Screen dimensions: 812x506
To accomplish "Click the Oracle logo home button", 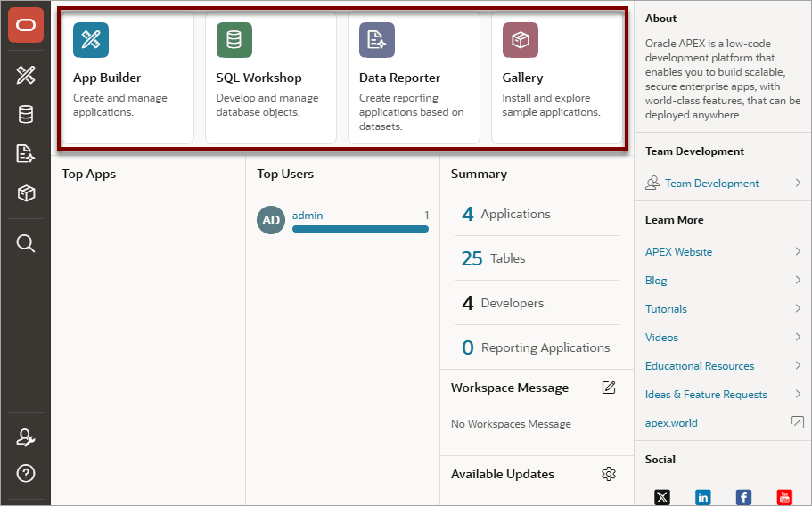I will tap(25, 25).
